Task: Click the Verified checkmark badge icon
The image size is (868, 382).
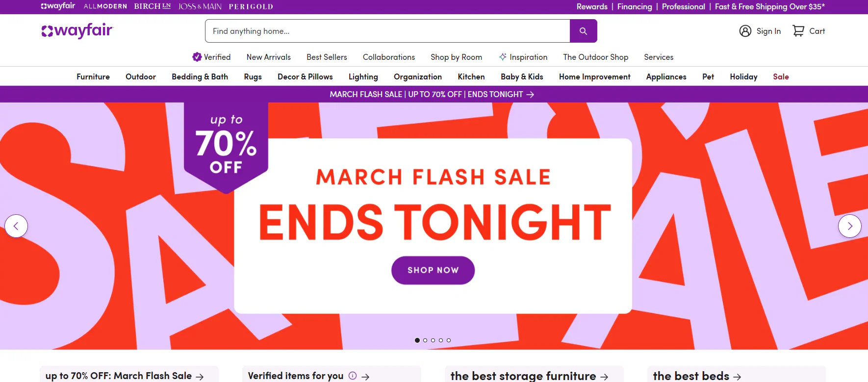Action: coord(197,57)
